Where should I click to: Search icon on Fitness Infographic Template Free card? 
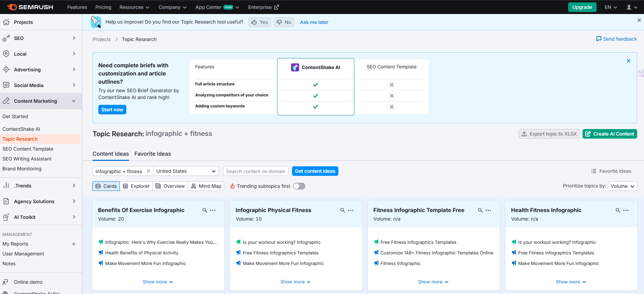(x=480, y=210)
